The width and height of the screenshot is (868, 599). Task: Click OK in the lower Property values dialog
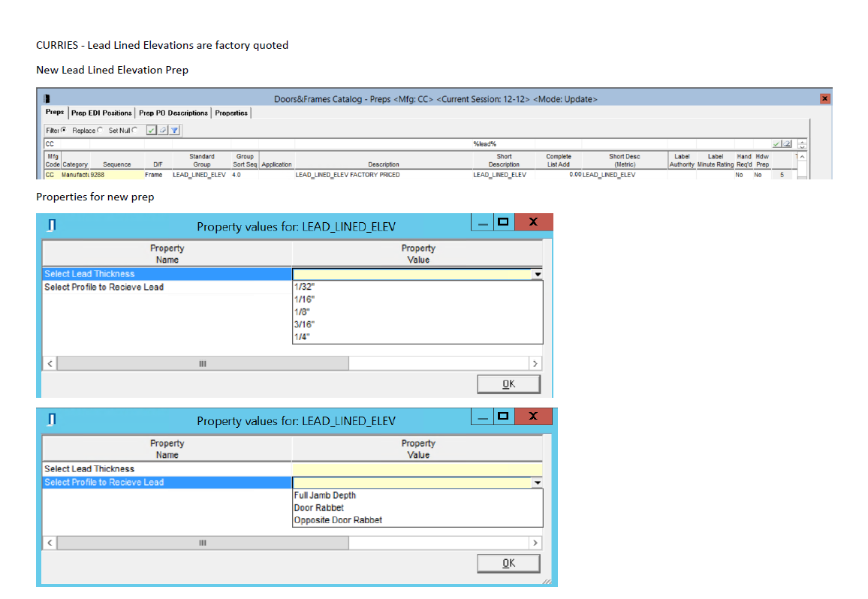[x=508, y=564]
